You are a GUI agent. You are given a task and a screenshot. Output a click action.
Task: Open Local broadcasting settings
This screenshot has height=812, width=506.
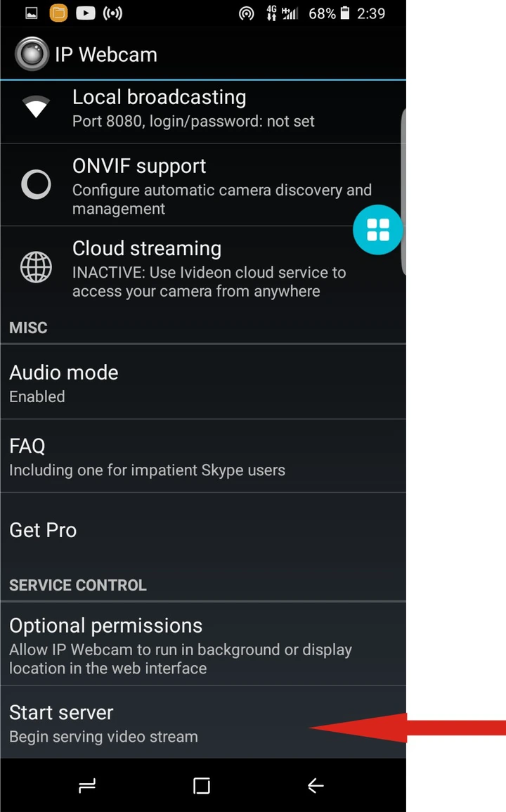[203, 111]
